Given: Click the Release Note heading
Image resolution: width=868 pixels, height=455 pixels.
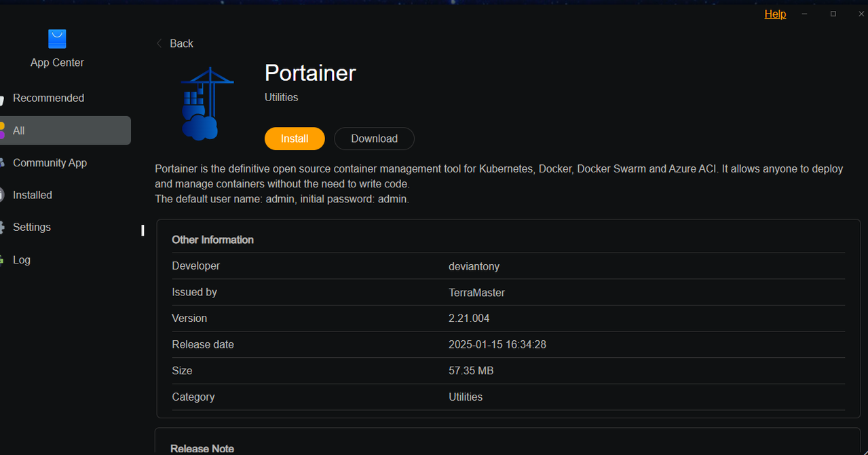Looking at the screenshot, I should coord(202,449).
